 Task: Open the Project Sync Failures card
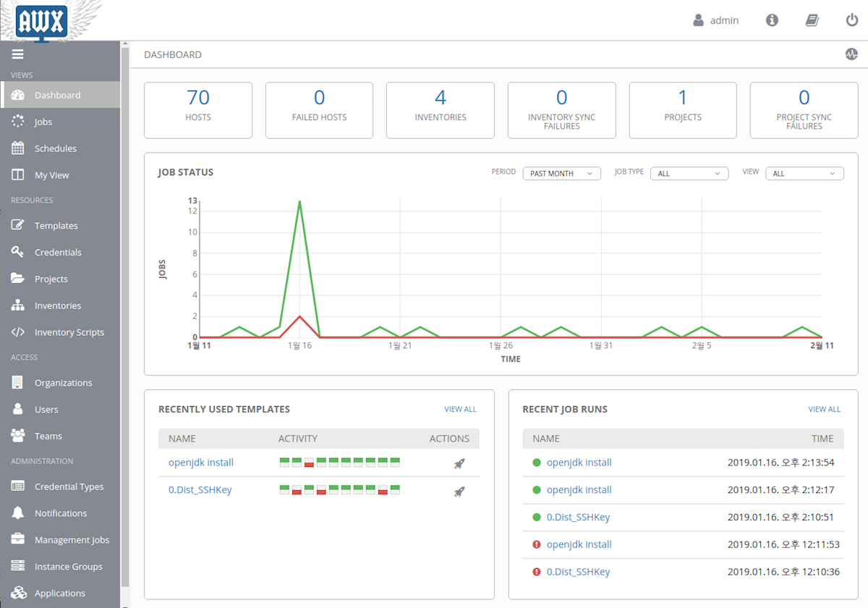[x=804, y=110]
